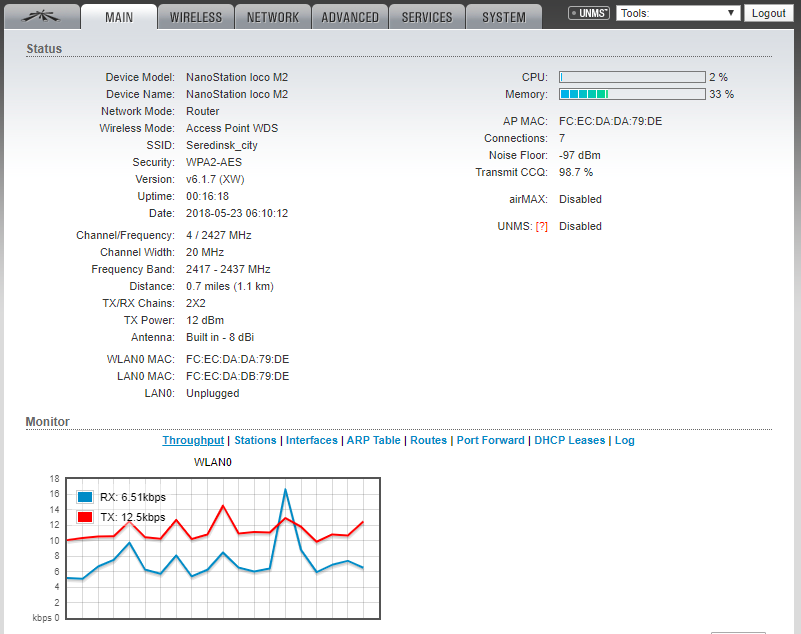Image resolution: width=801 pixels, height=634 pixels.
Task: Select Transmit CCQ value 98.7 %
Action: 576,172
